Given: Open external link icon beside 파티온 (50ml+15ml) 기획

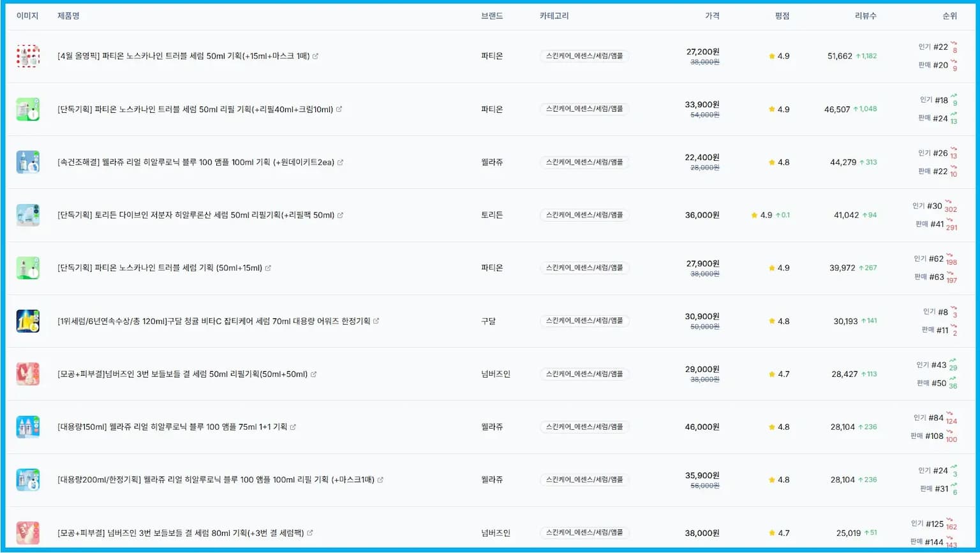Looking at the screenshot, I should pos(268,268).
